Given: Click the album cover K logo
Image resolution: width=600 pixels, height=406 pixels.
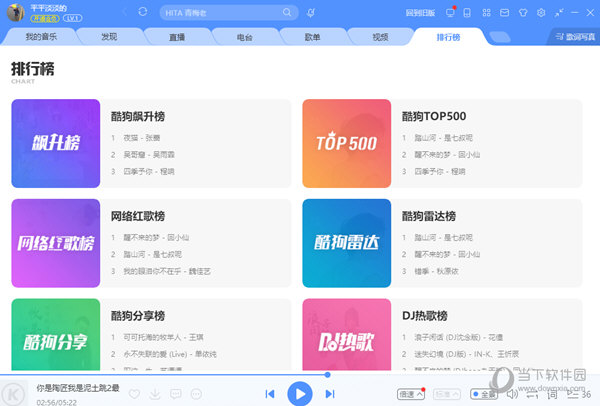Looking at the screenshot, I should [x=14, y=393].
